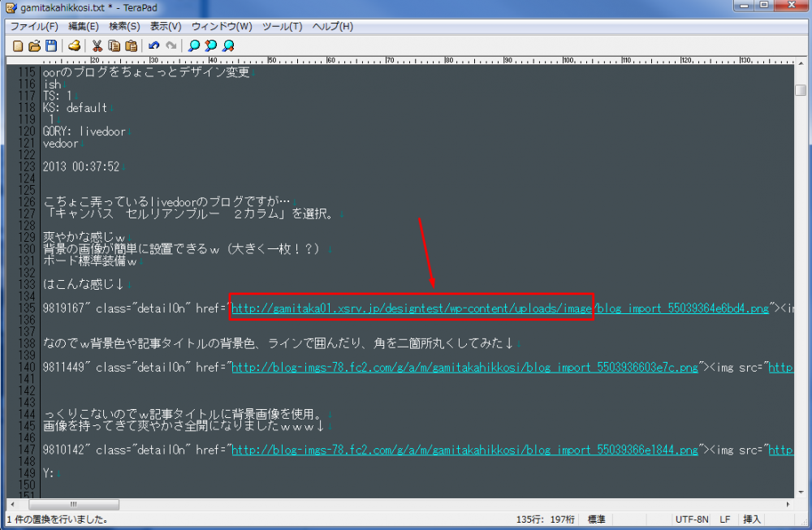Viewport: 812px width, 530px height.
Task: Open the 表示(V) menu
Action: 166,27
